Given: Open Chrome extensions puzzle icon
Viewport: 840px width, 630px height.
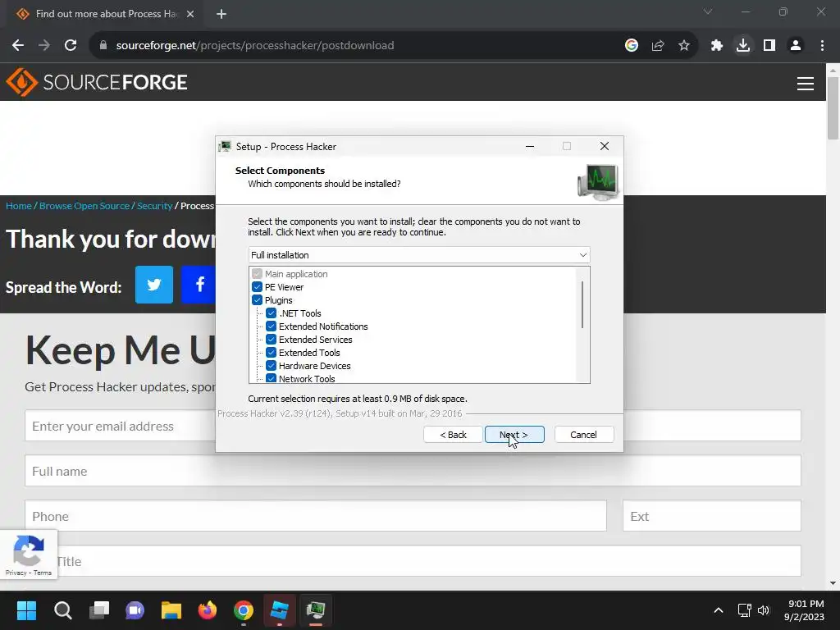Looking at the screenshot, I should click(717, 46).
